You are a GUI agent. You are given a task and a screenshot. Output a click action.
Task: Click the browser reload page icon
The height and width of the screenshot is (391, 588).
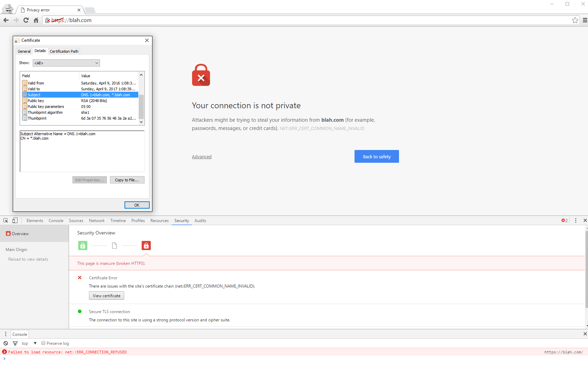(x=26, y=20)
